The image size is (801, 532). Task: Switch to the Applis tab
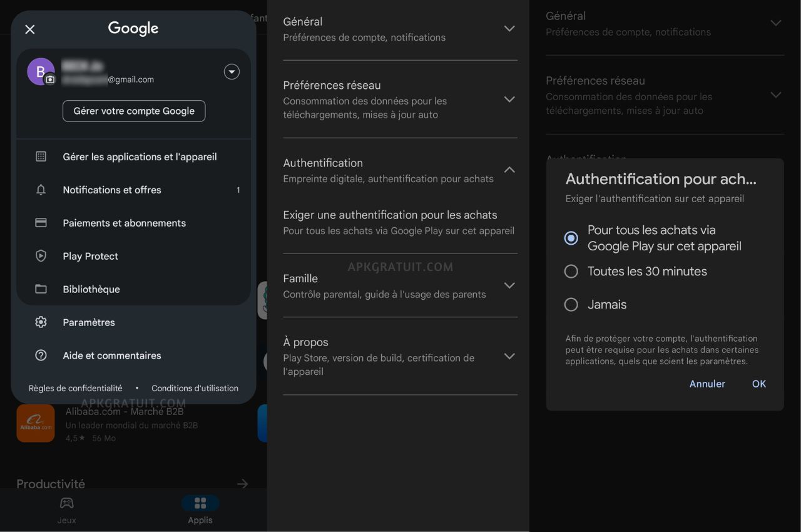tap(200, 510)
